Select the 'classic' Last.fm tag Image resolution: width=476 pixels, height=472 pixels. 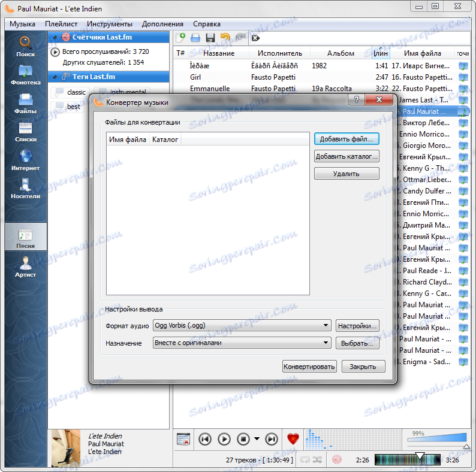(x=70, y=92)
